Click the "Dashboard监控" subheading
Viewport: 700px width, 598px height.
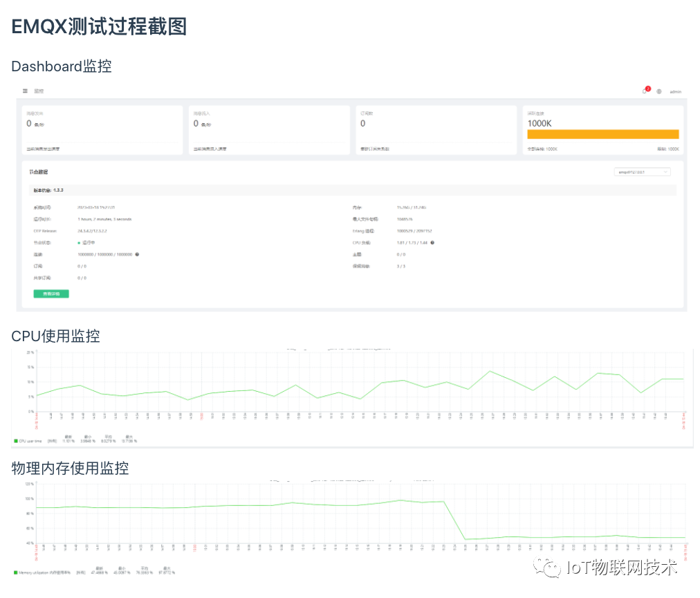(61, 66)
